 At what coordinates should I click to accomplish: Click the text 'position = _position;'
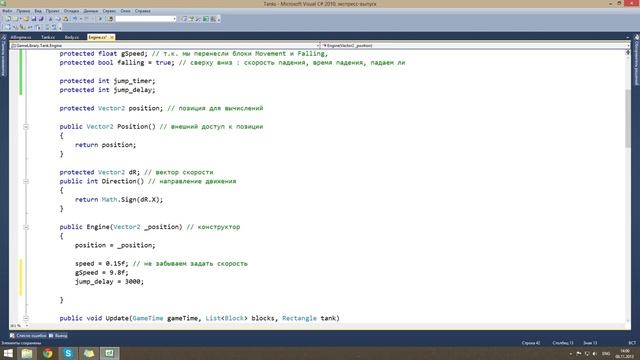(115, 245)
